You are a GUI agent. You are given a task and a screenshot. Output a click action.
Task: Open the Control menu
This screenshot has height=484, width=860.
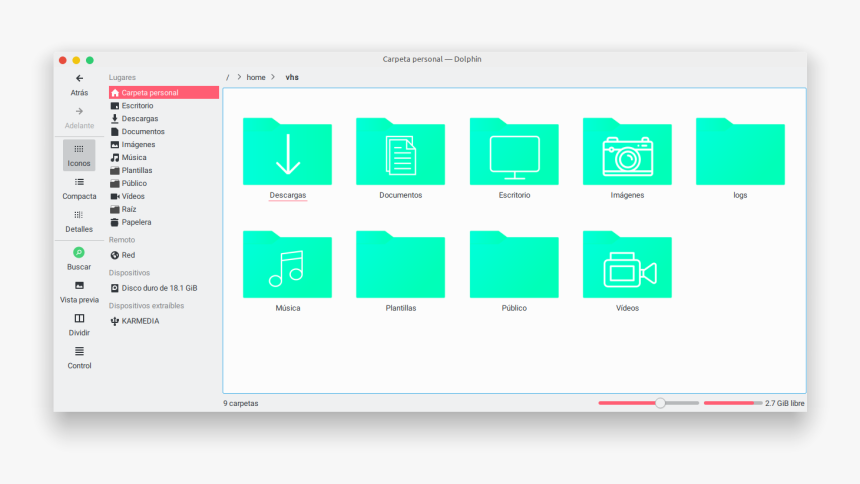click(x=79, y=358)
